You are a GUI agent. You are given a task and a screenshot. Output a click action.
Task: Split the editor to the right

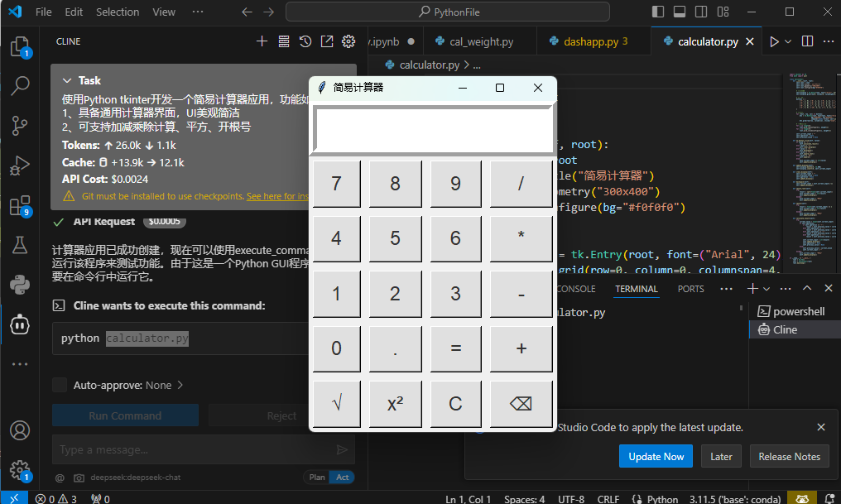[x=807, y=41]
